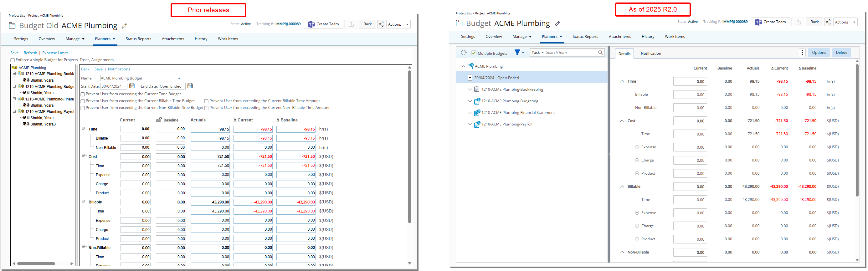The image size is (868, 271).
Task: Open the Start Date calendar picker
Action: click(132, 86)
